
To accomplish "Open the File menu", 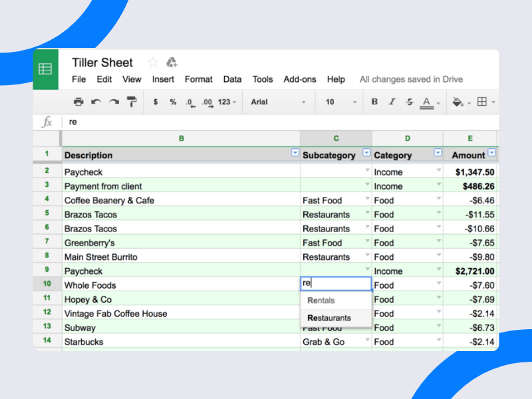I will pyautogui.click(x=78, y=79).
